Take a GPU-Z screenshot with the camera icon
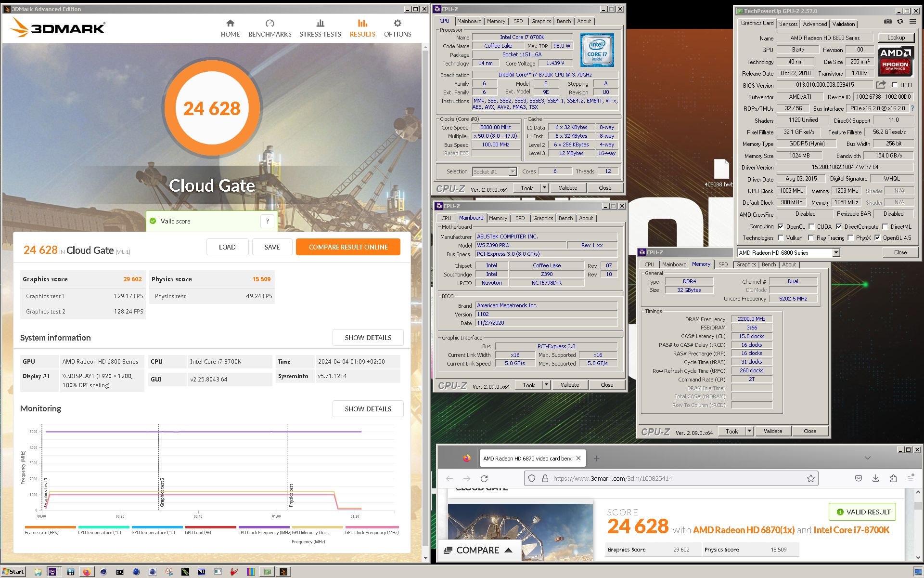The height and width of the screenshot is (578, 924). tap(888, 21)
